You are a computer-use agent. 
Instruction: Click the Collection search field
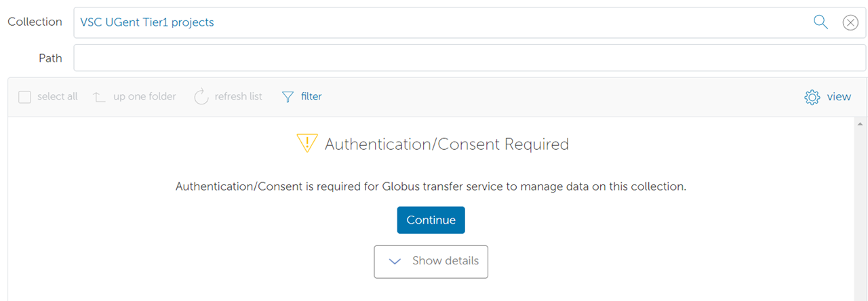[469, 22]
